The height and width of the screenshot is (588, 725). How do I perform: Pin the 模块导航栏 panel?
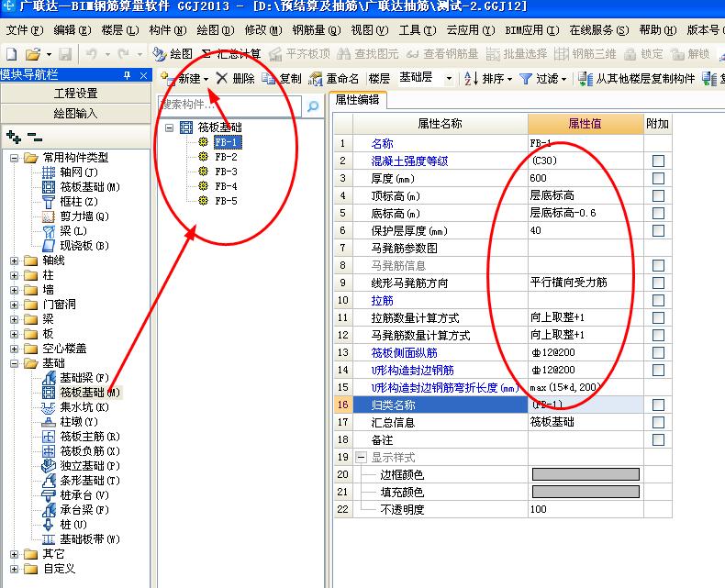pyautogui.click(x=128, y=75)
